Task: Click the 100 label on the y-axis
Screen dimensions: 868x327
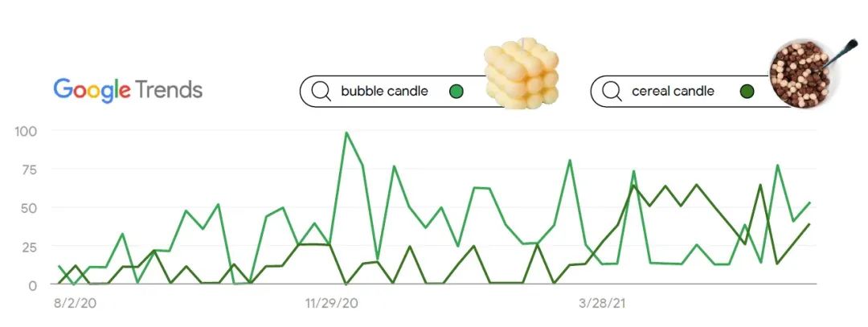Action: tap(38, 130)
